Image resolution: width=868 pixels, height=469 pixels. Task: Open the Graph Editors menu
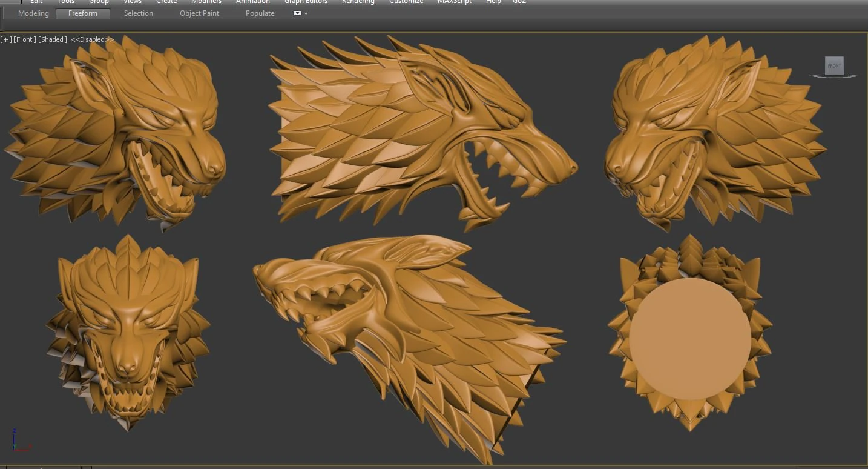click(306, 2)
